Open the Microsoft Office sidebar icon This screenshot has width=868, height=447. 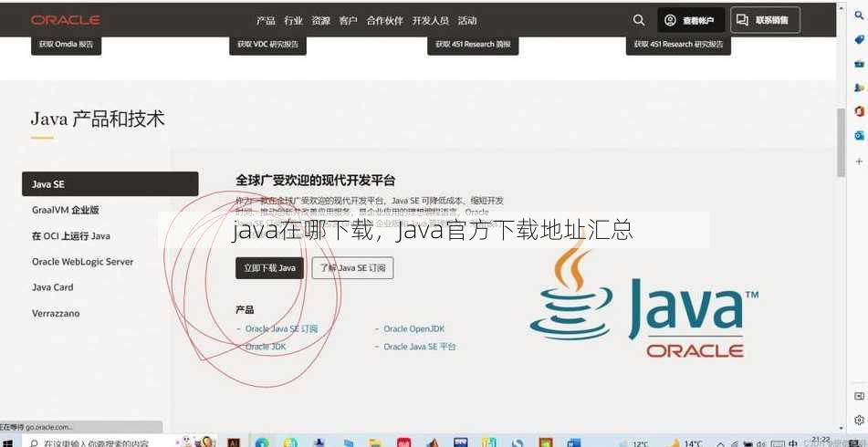(859, 111)
